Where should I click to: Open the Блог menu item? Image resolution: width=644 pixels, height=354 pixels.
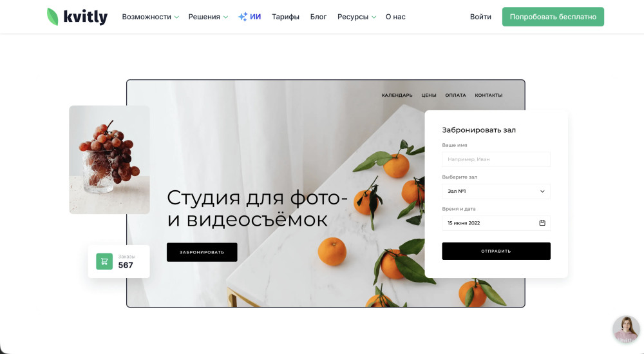click(318, 17)
